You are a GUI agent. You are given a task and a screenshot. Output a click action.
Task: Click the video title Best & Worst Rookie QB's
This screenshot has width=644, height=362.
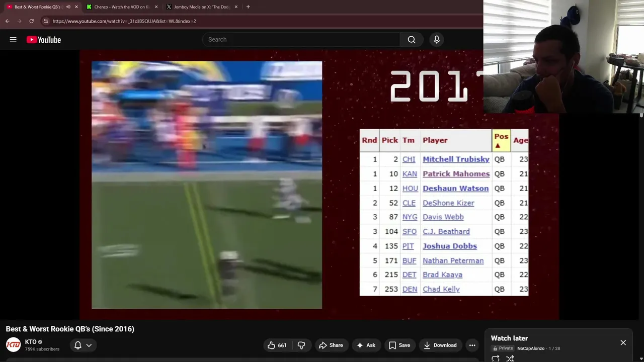70,329
